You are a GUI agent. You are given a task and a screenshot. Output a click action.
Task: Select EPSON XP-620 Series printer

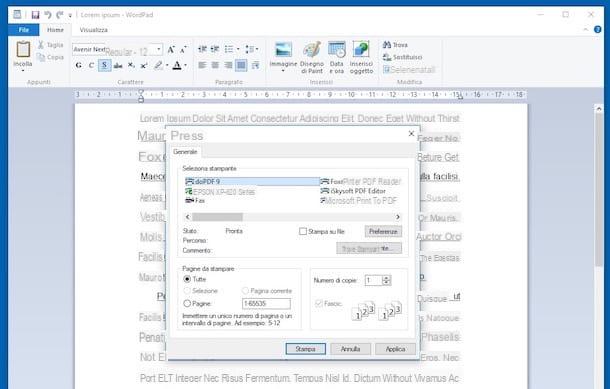[220, 191]
